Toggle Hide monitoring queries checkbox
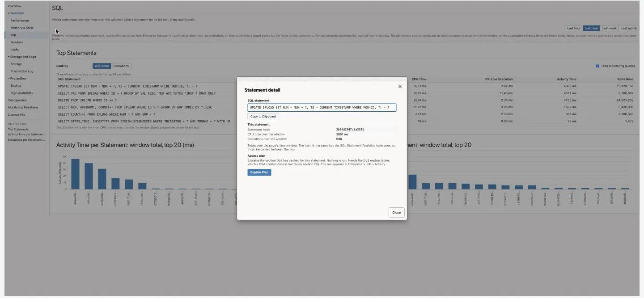 [597, 66]
